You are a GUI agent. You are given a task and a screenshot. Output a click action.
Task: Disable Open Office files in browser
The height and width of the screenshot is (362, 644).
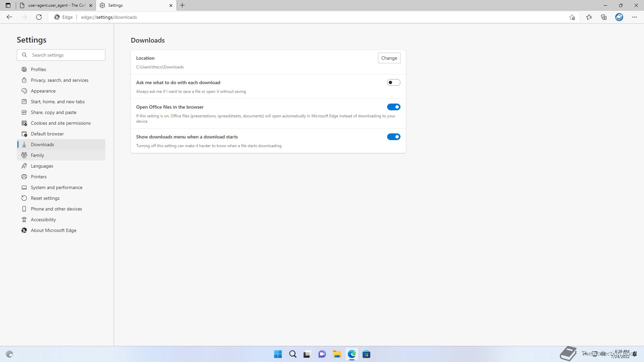[x=393, y=107]
